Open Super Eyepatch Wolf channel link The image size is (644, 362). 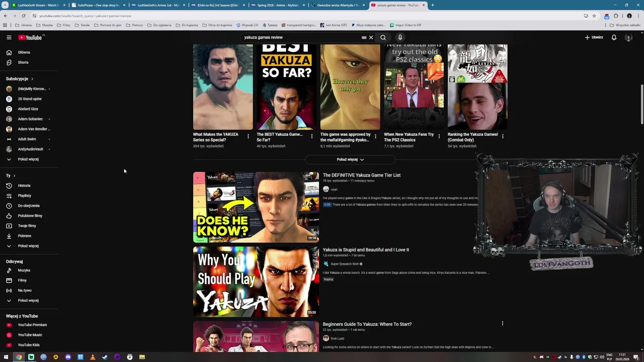point(345,264)
